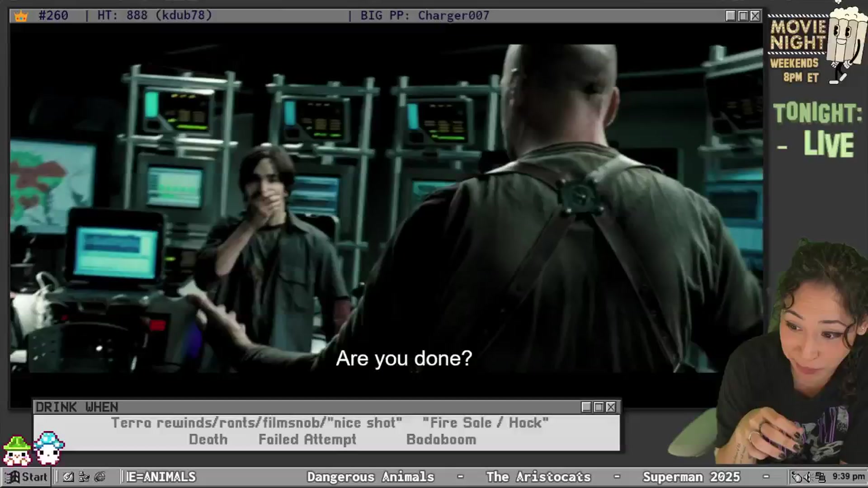Click the "Are you done?" subtitle
The width and height of the screenshot is (868, 488).
[404, 359]
